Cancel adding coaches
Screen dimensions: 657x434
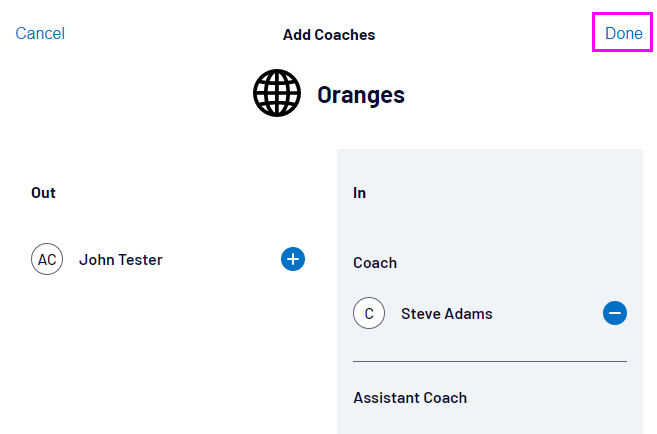(40, 34)
